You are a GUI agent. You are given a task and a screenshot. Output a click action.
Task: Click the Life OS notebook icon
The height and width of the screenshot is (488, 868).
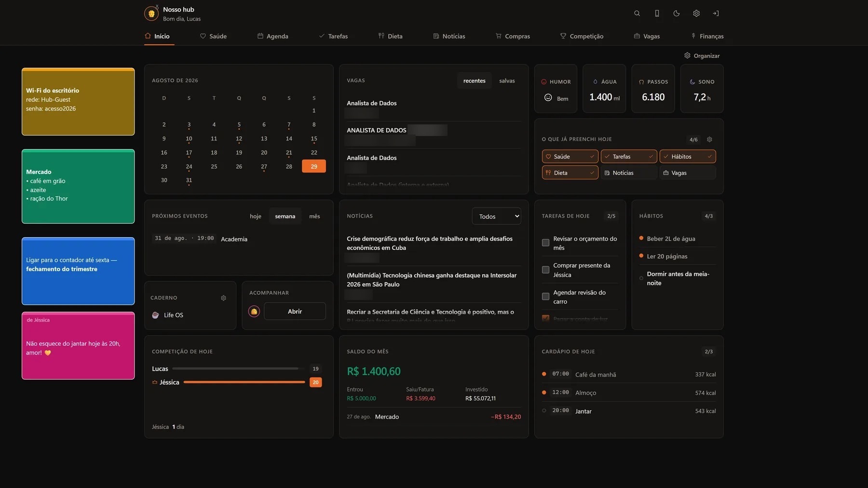[x=155, y=315]
